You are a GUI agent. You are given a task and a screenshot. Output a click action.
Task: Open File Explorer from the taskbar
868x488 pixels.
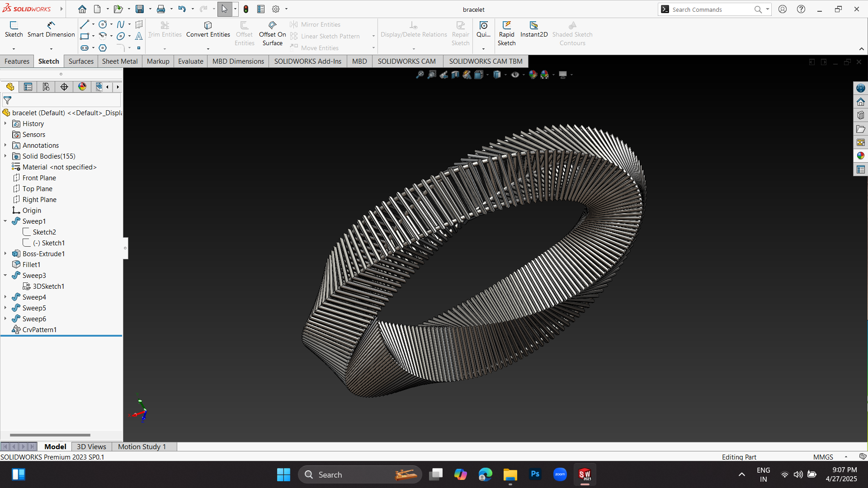(510, 474)
